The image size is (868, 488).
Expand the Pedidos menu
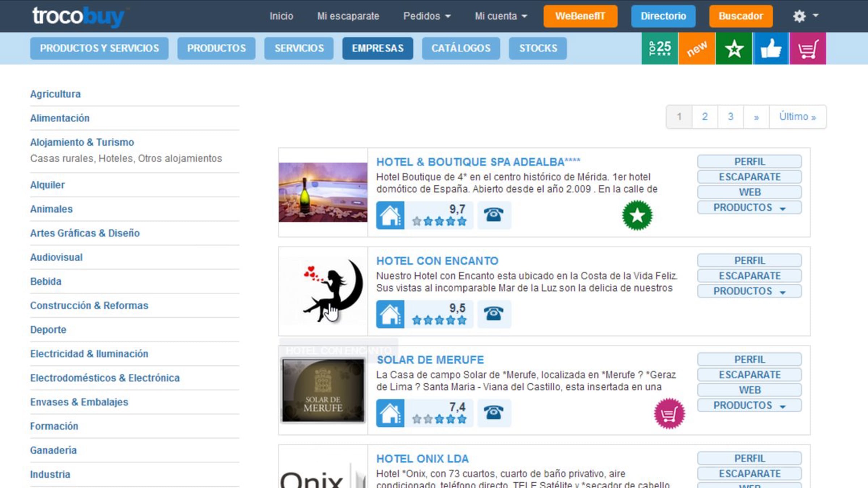pos(427,16)
